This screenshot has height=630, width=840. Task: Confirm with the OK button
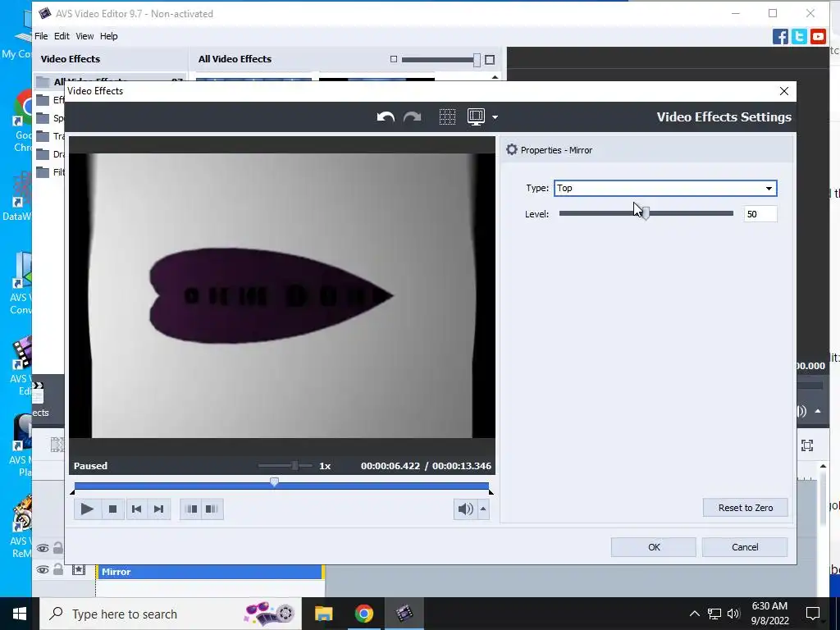click(654, 547)
